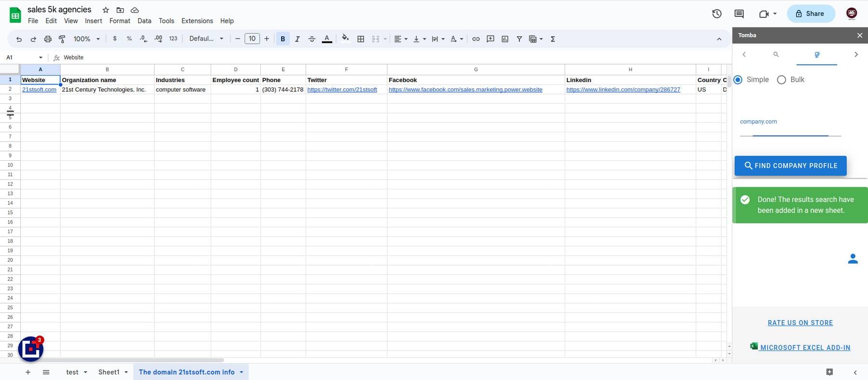Insert chart icon in toolbar

click(x=505, y=39)
